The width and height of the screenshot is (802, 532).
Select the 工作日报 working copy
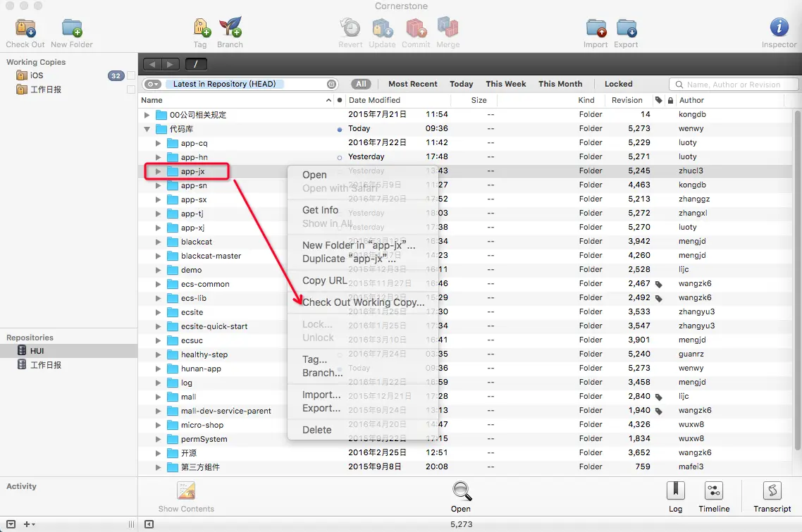pyautogui.click(x=46, y=89)
